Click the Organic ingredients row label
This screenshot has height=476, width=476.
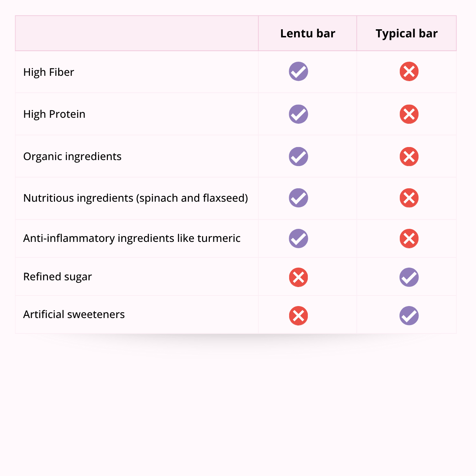72,157
